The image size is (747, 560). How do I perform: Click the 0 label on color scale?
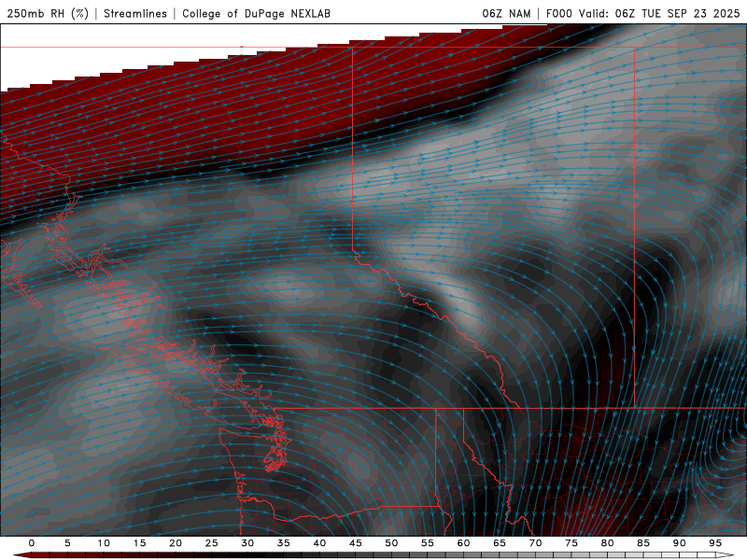(32, 543)
